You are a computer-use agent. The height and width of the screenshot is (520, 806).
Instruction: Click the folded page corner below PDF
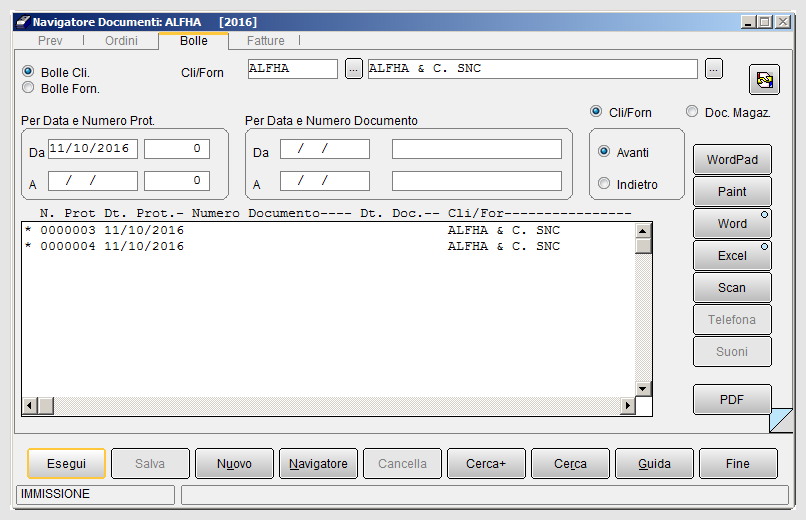point(781,420)
